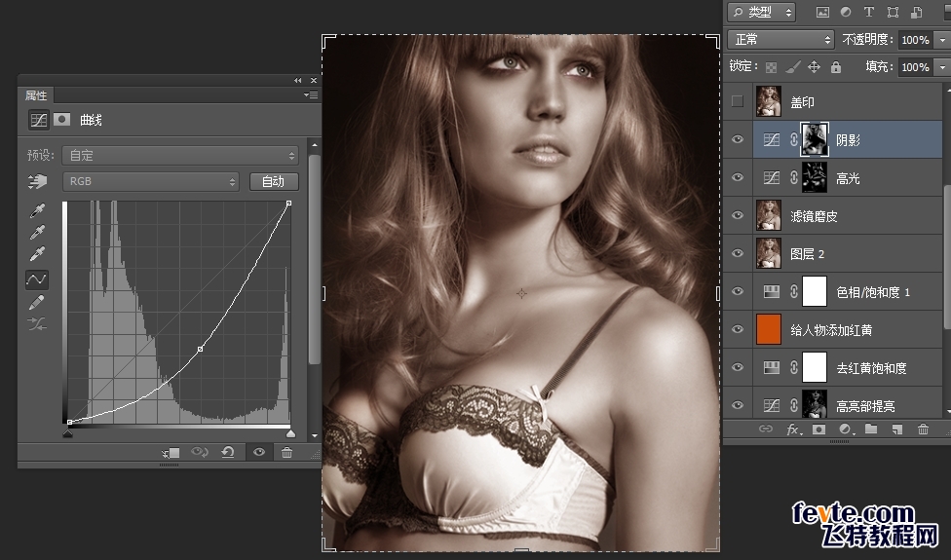
Task: Click the 盖印 layer thumbnail
Action: coord(769,101)
